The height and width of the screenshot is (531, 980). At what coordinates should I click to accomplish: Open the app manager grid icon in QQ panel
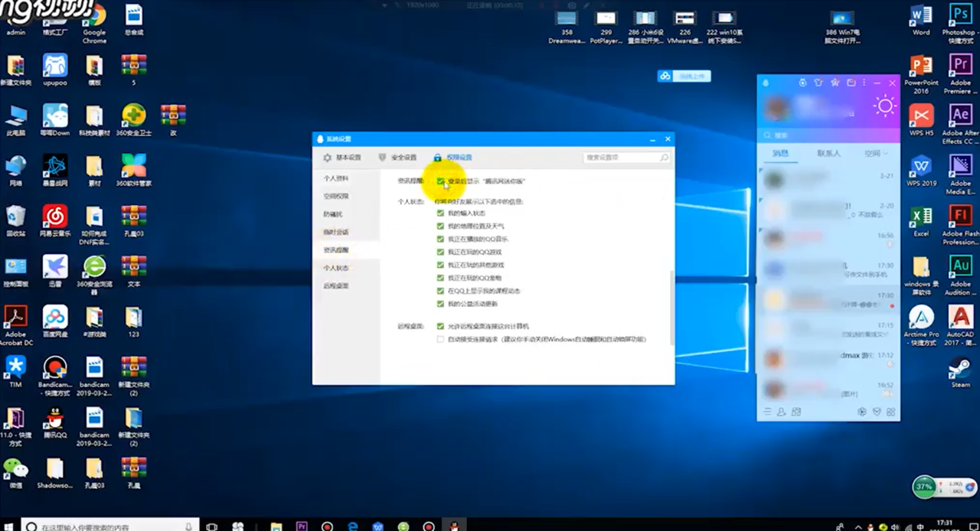891,412
